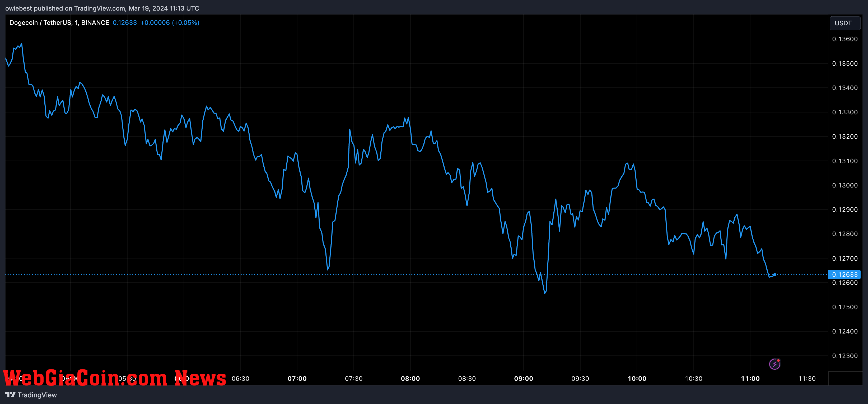The width and height of the screenshot is (868, 404).
Task: Click the 08:00 time axis label
Action: point(410,378)
